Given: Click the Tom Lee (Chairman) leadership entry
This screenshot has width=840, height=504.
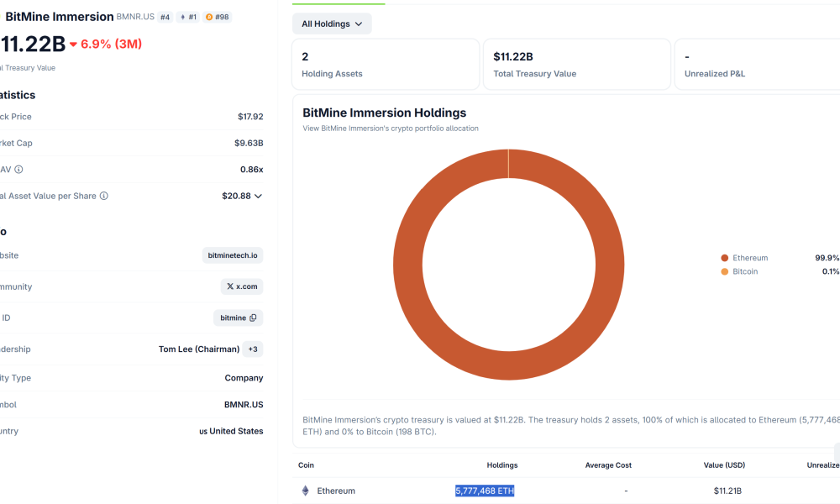Looking at the screenshot, I should tap(199, 349).
